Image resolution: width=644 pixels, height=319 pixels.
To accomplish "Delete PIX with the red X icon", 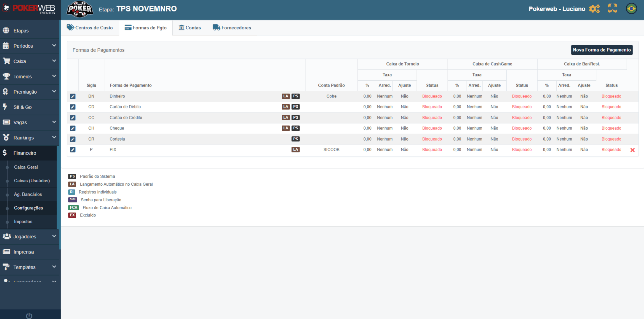I will tap(633, 150).
